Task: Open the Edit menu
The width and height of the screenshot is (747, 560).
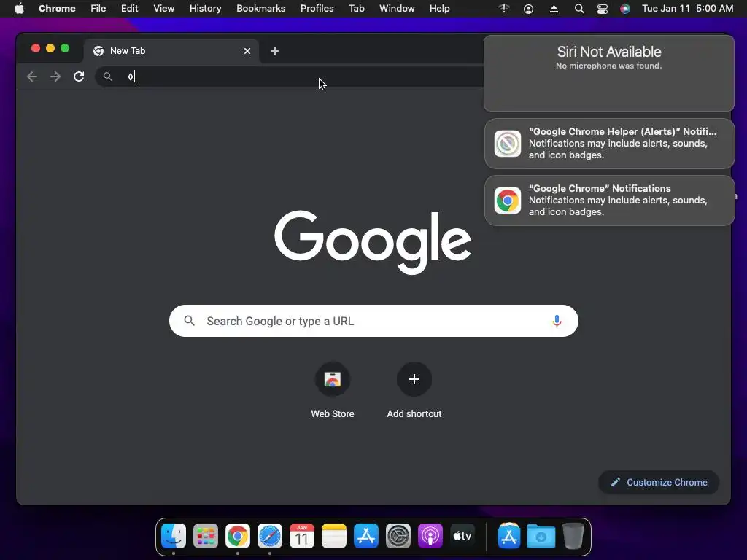Action: tap(129, 9)
